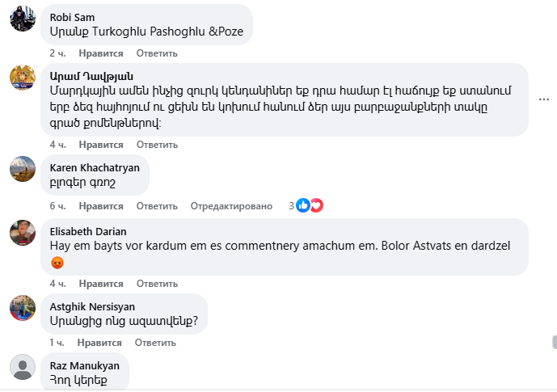Click the page scrollbar thumb
Image resolution: width=557 pixels, height=392 pixels.
554,343
